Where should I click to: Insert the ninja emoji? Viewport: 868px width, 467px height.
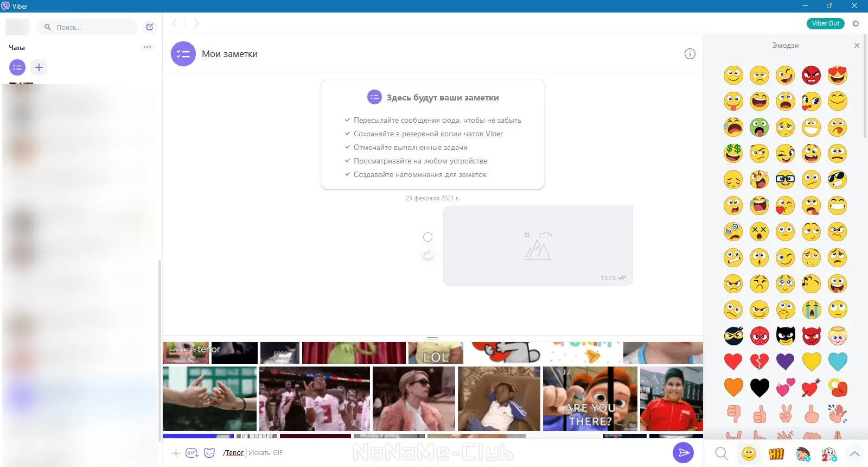click(x=733, y=336)
